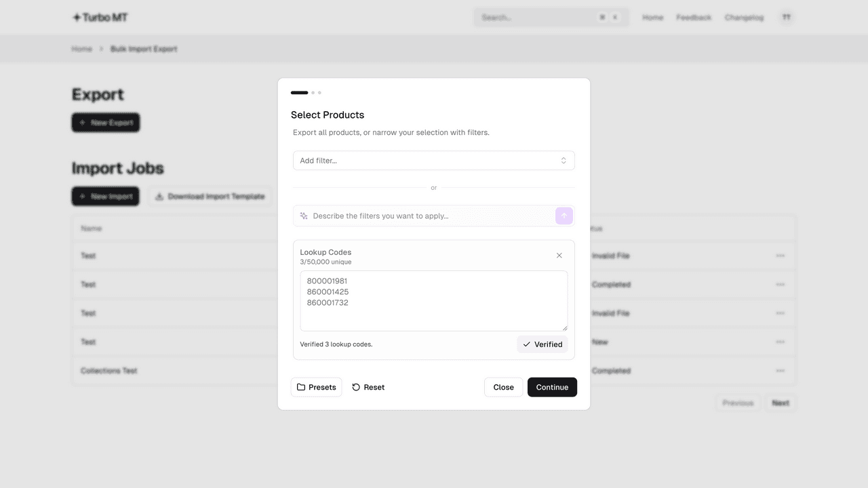The height and width of the screenshot is (488, 868).
Task: Go to the Previous page of import jobs
Action: point(738,403)
